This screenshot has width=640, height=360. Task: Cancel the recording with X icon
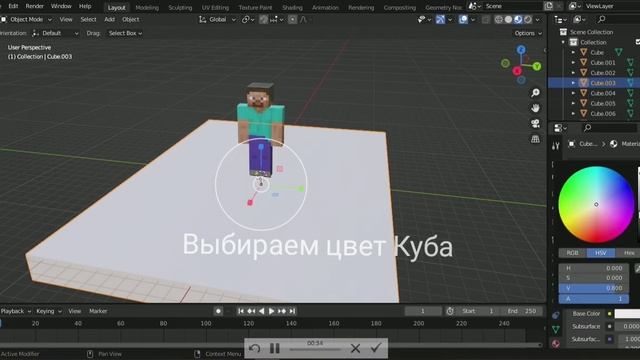click(x=356, y=348)
